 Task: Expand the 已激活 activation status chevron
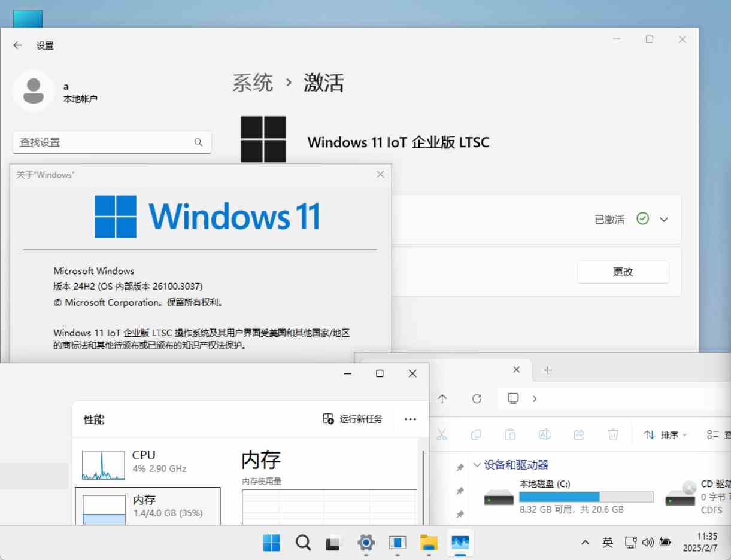663,220
